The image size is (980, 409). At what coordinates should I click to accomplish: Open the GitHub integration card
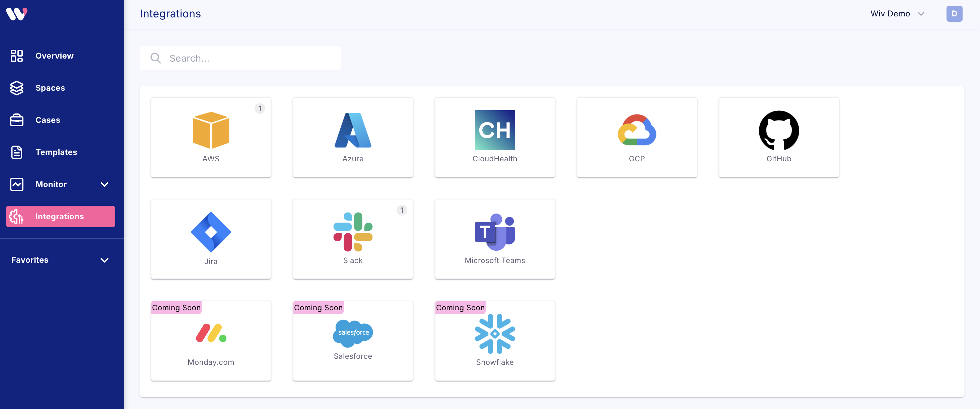[778, 137]
